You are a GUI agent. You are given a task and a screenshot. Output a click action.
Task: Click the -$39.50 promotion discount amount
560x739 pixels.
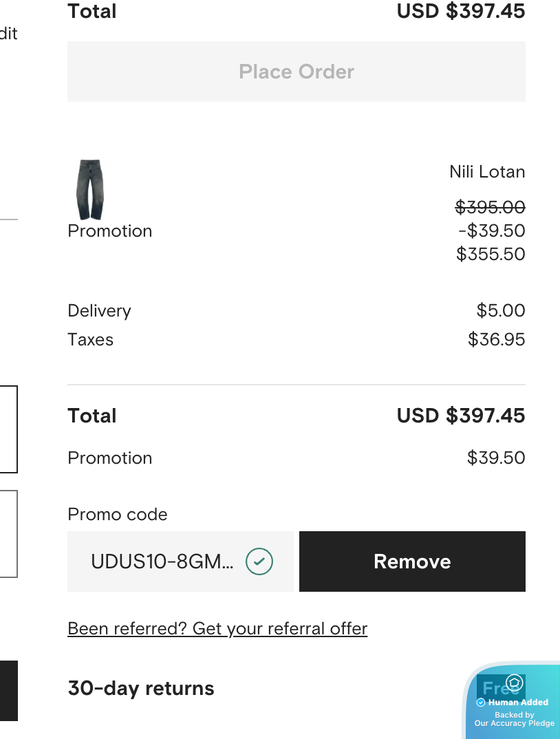[x=491, y=231]
